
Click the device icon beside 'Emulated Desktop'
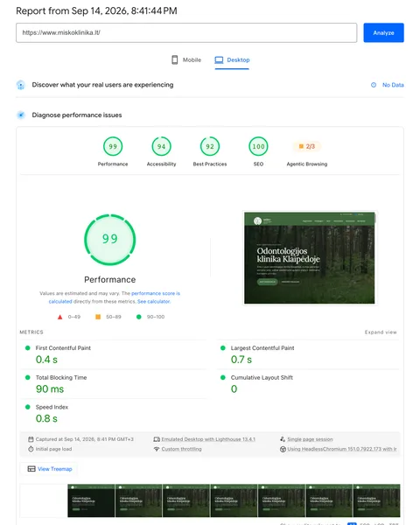(x=157, y=439)
